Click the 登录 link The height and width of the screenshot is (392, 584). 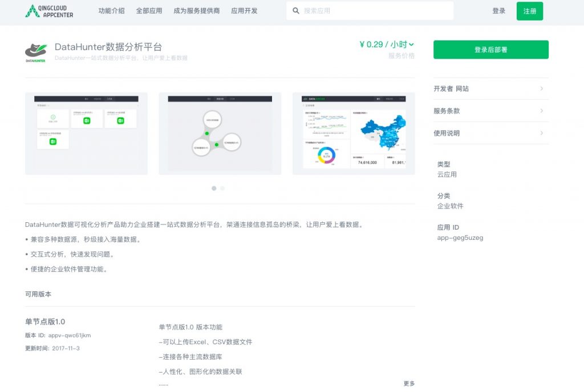coord(498,11)
